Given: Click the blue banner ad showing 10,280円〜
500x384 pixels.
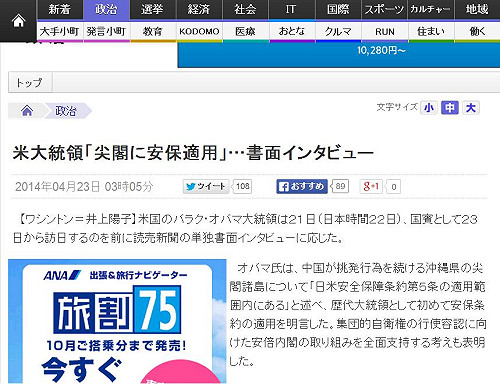Looking at the screenshot, I should click(339, 55).
